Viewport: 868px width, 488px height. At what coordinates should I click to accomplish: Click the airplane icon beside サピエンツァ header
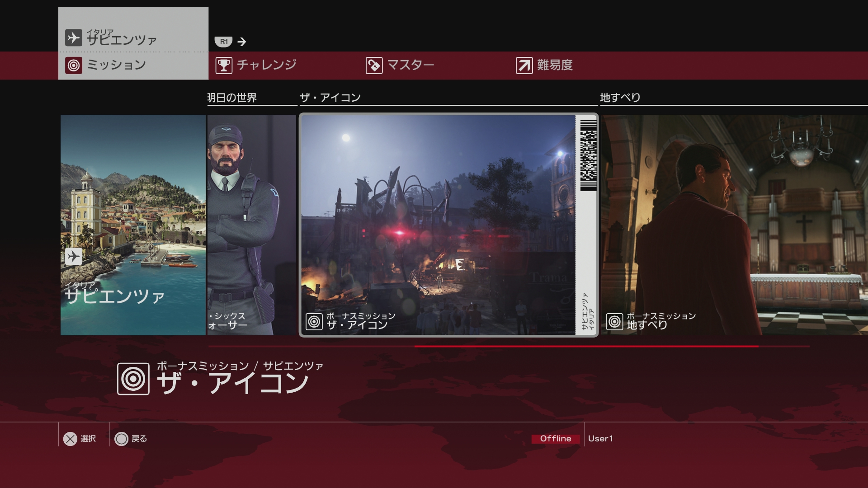tap(73, 38)
